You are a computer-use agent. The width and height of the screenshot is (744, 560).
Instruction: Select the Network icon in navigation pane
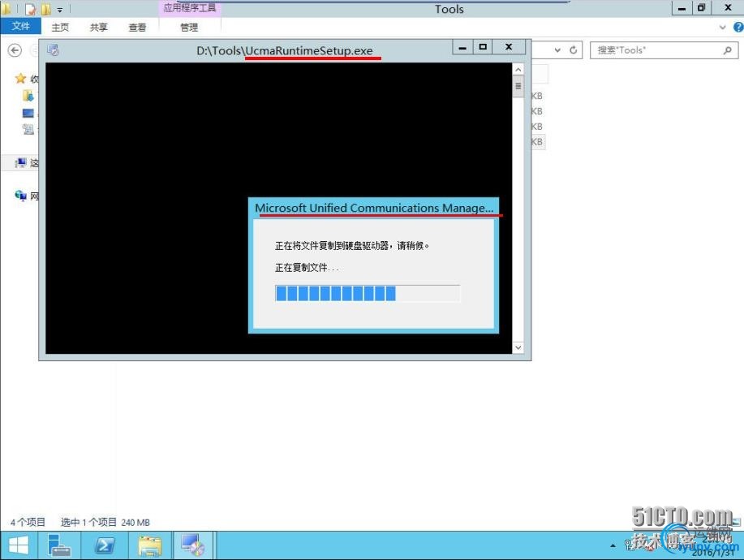pyautogui.click(x=20, y=195)
